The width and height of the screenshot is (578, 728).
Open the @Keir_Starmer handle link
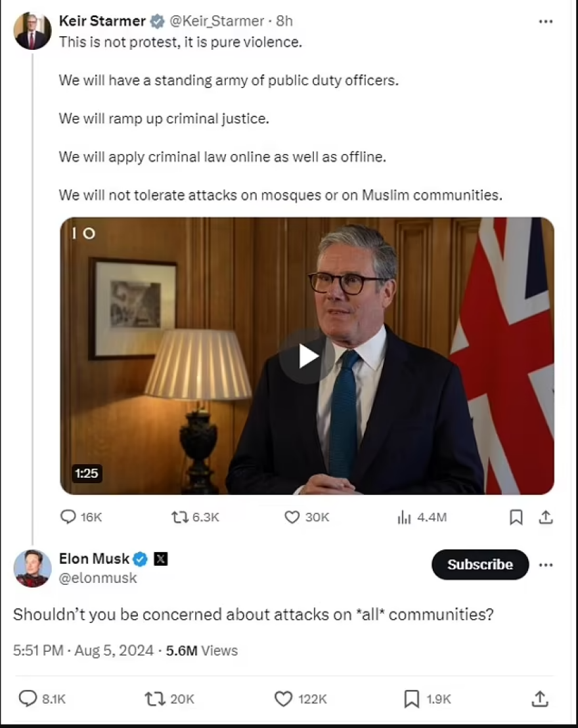(217, 21)
